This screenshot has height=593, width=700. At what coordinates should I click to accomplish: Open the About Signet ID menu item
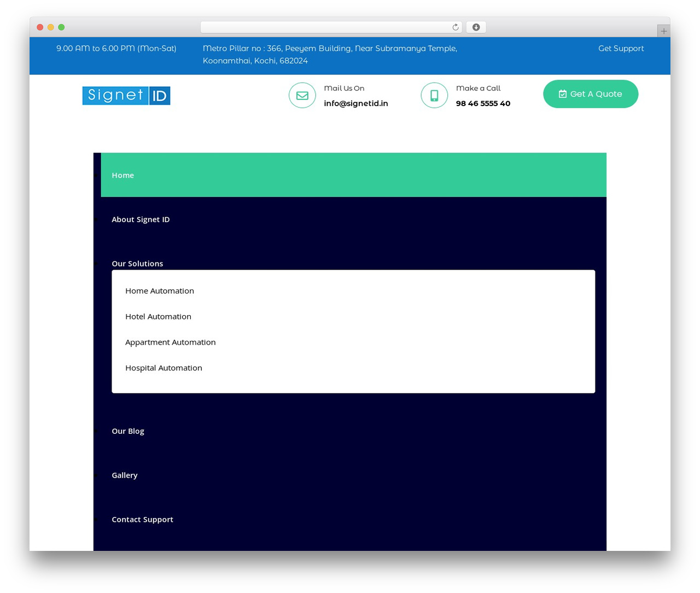141,219
